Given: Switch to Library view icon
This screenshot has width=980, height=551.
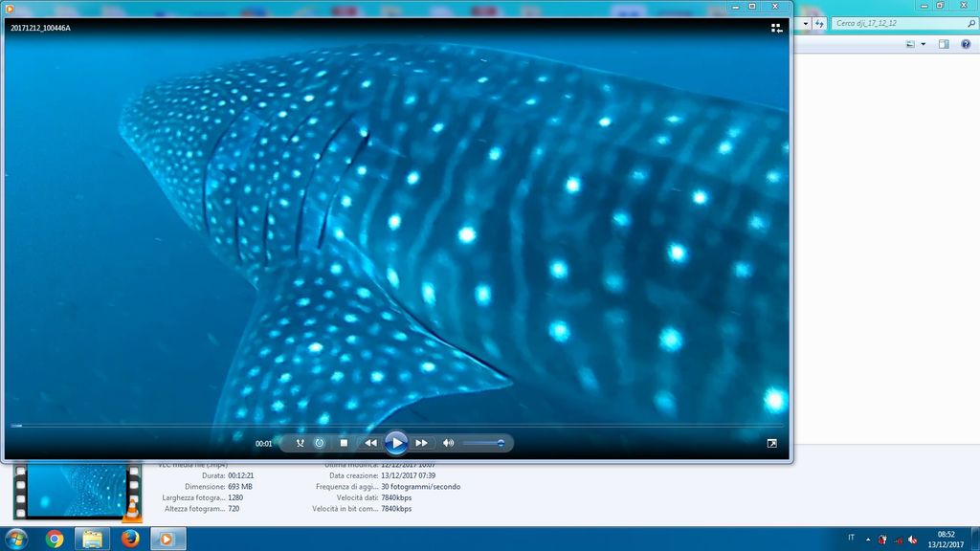Looking at the screenshot, I should (x=776, y=28).
